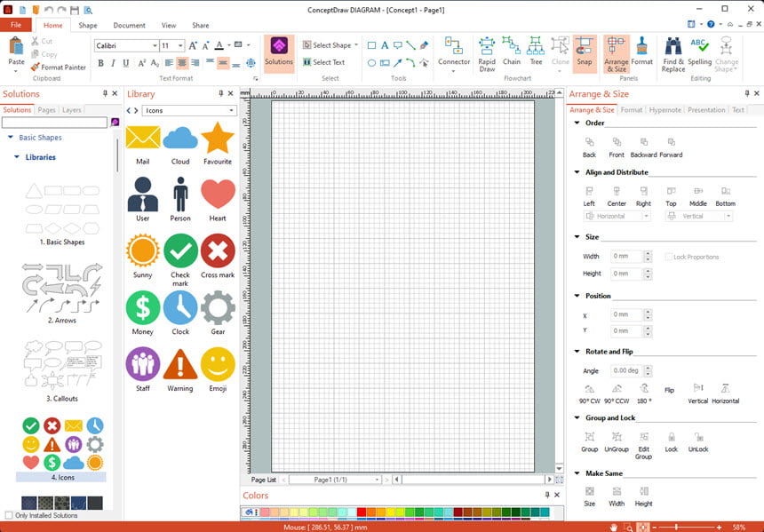Select the rectangle drawing tool
764x532 pixels.
click(371, 45)
